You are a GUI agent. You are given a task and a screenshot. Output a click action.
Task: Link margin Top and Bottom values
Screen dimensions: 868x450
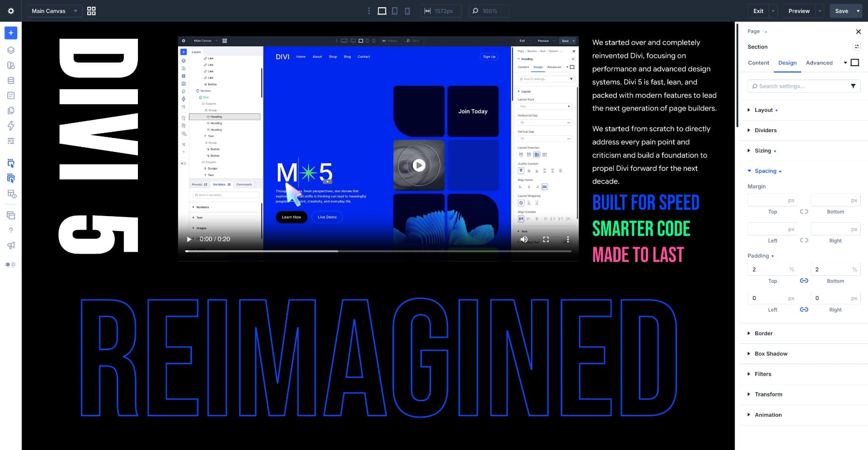804,211
